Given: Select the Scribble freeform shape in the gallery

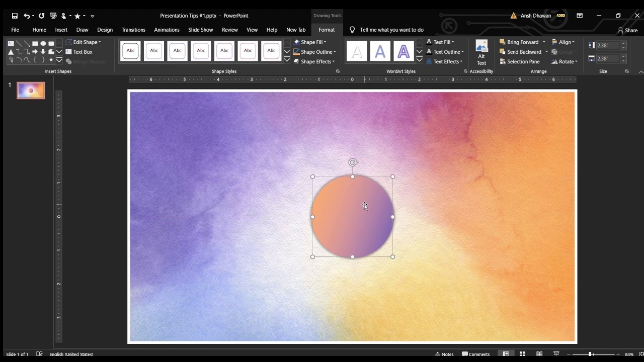Looking at the screenshot, I should (11, 60).
